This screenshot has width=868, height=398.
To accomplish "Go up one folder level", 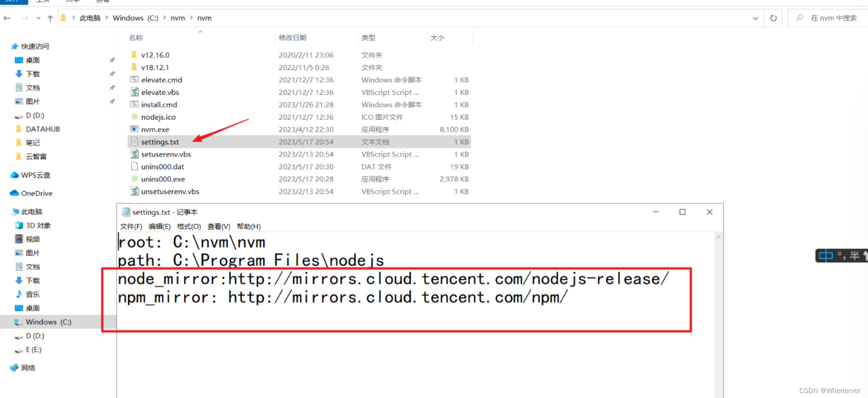I will pyautogui.click(x=50, y=18).
